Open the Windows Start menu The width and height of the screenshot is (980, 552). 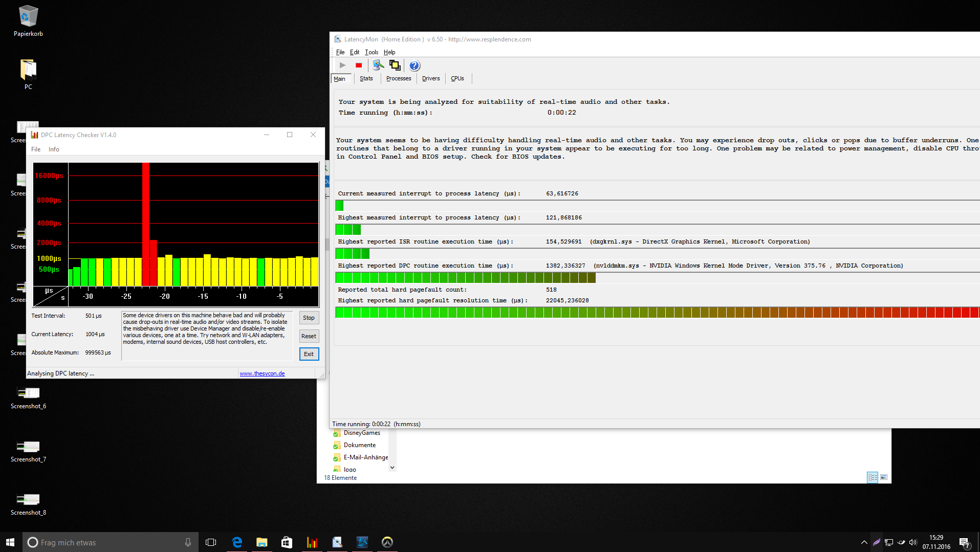10,542
